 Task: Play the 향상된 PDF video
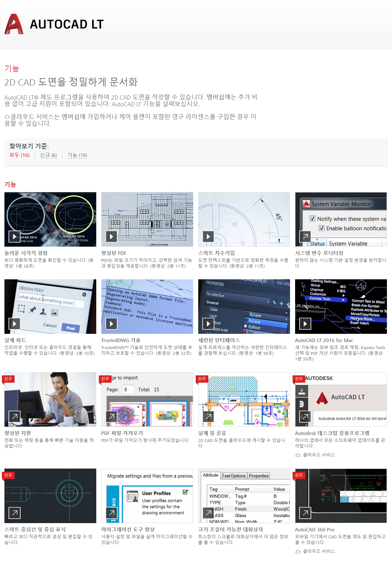tap(111, 237)
